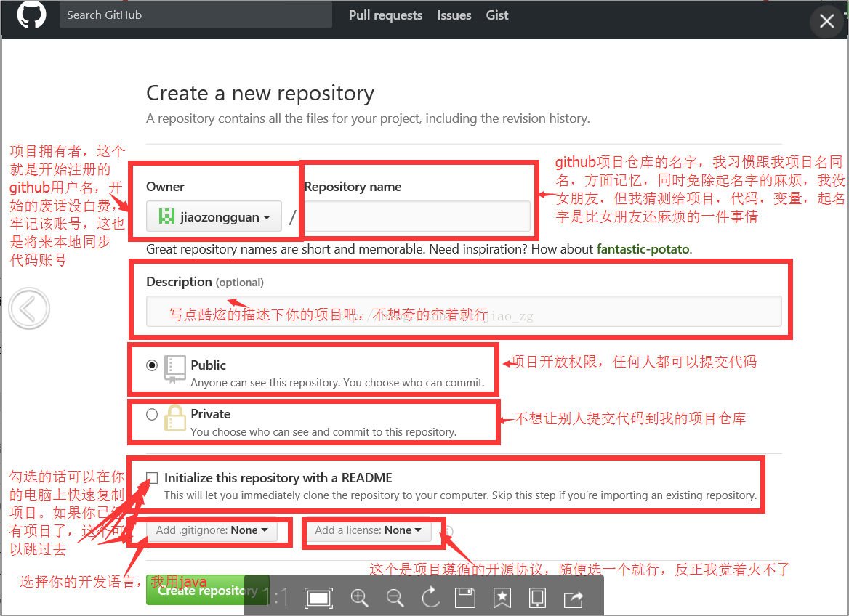Click the 'Create a new repository' heading

[260, 93]
